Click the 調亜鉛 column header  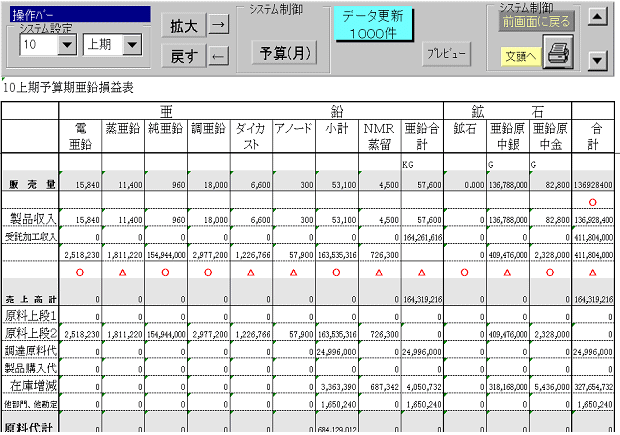[208, 136]
